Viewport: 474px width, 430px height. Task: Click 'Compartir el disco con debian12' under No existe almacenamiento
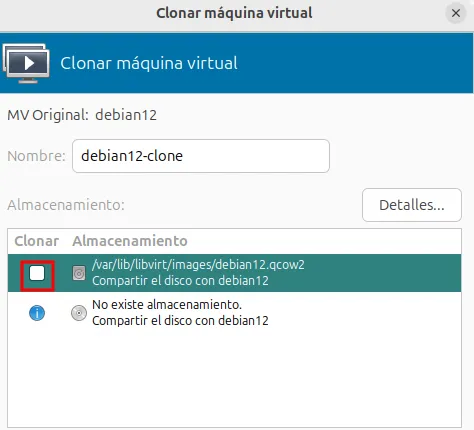(180, 321)
